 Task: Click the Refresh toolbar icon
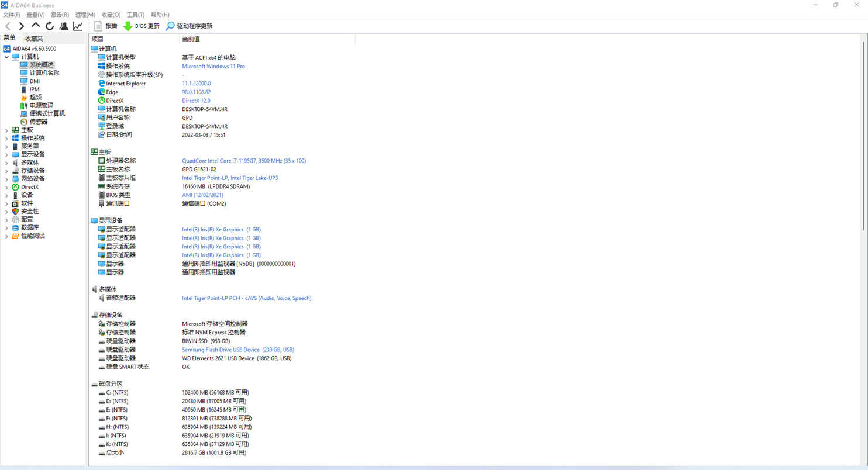50,26
